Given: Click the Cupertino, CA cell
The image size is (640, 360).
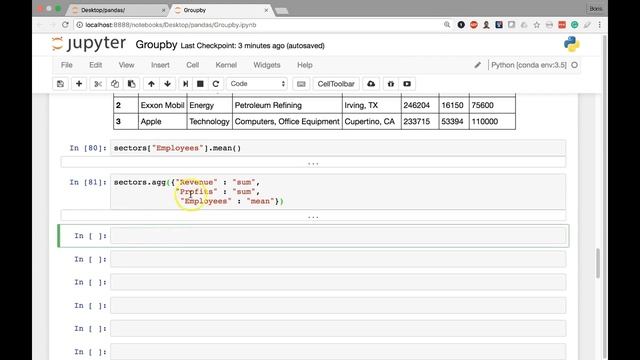Looking at the screenshot, I should [x=371, y=122].
